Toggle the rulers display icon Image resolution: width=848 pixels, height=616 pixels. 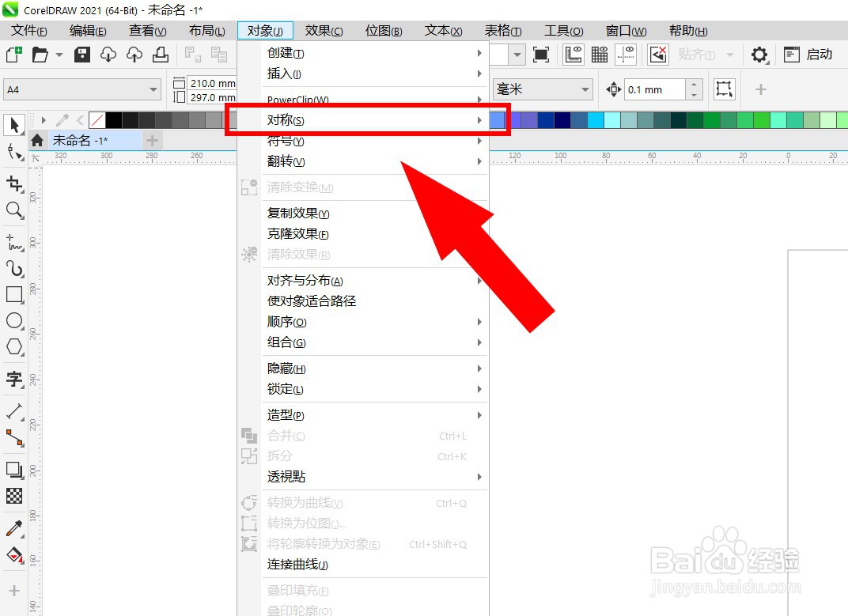(x=574, y=55)
